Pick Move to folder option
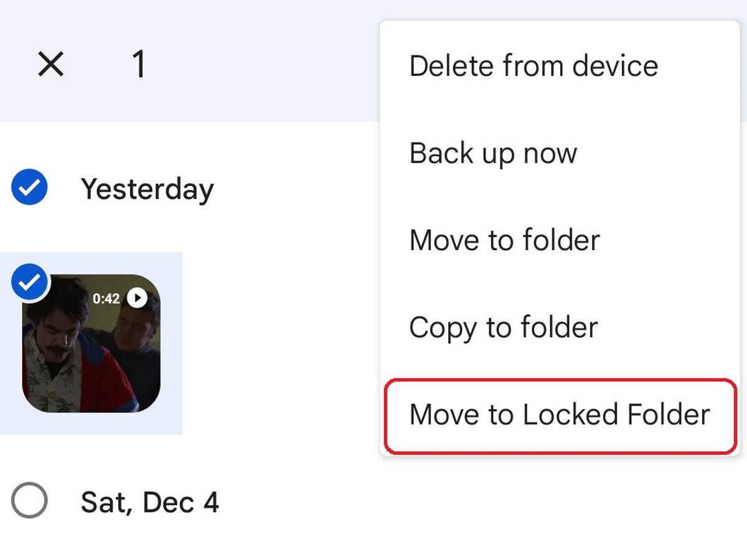The width and height of the screenshot is (747, 560). click(x=504, y=240)
